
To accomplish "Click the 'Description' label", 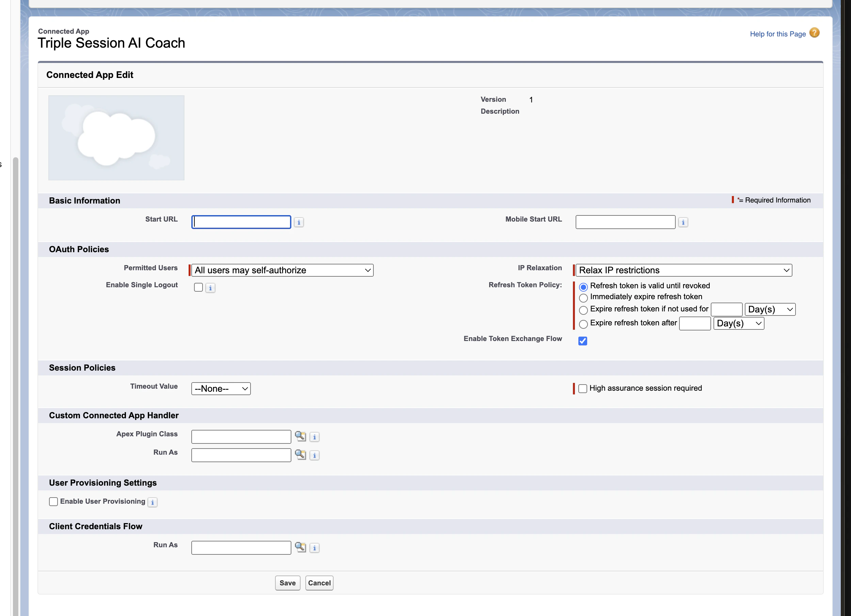I will [x=500, y=111].
